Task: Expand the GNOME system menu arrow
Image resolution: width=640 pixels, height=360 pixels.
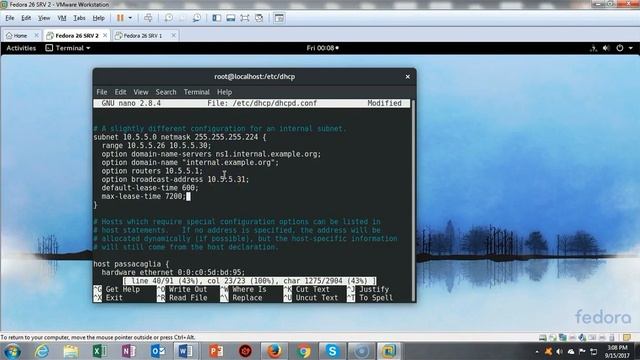Action: coord(631,48)
